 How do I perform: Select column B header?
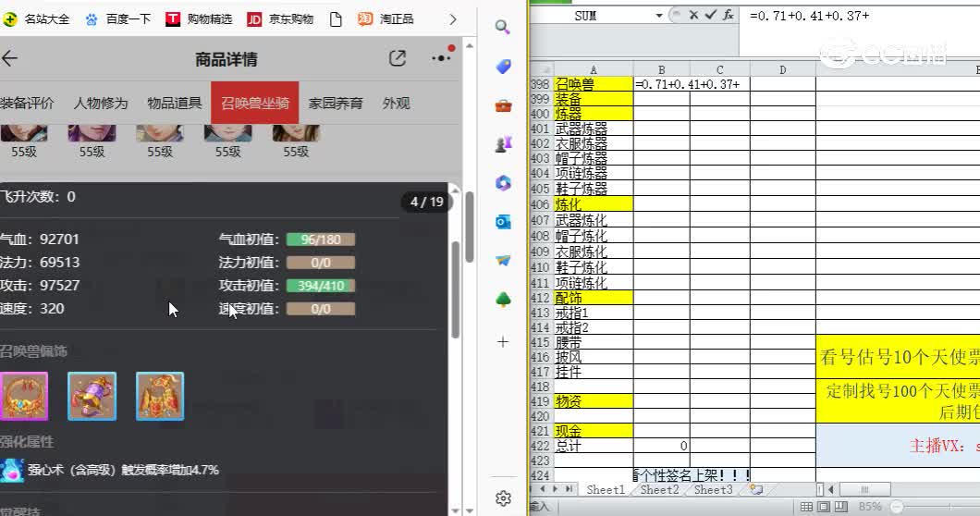[x=661, y=69]
